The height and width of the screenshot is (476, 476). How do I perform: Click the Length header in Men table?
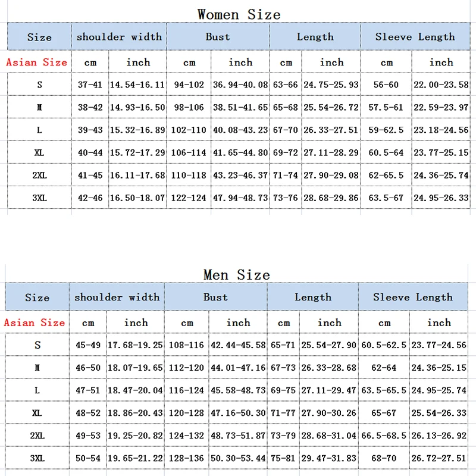(x=313, y=297)
